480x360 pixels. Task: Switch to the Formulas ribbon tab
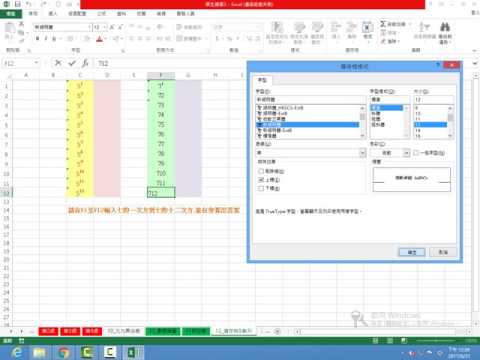pos(102,14)
